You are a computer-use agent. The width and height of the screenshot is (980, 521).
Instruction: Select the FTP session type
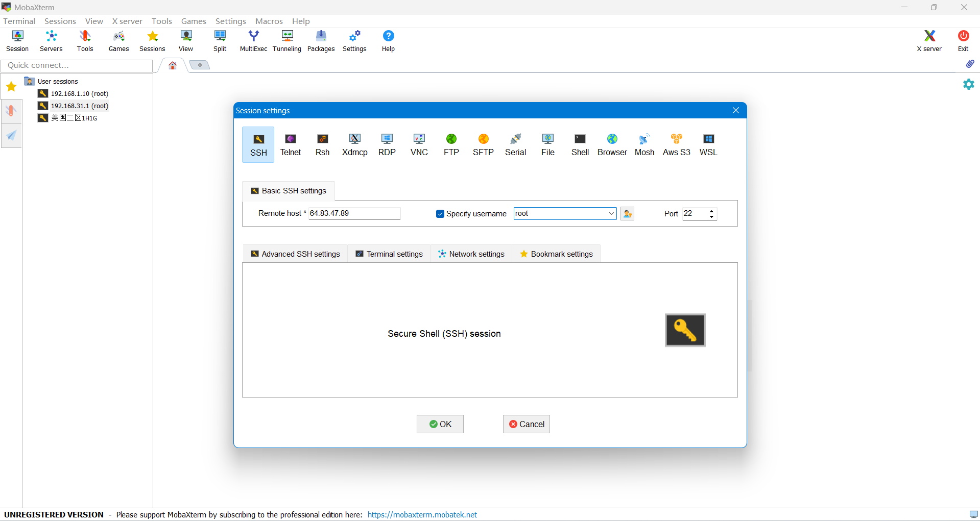point(451,145)
